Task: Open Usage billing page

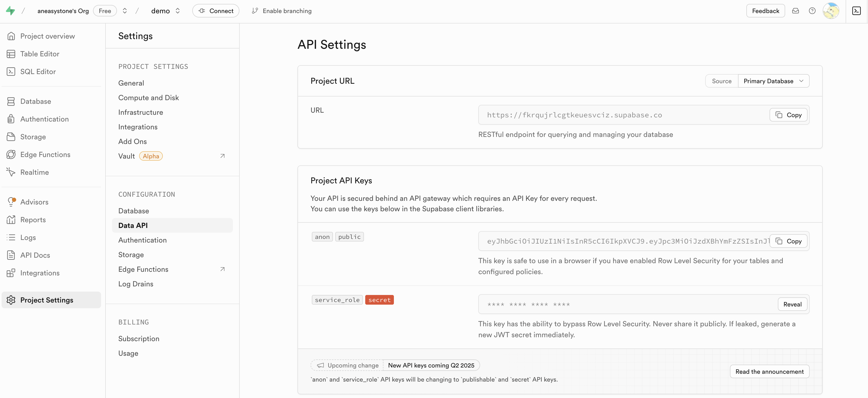Action: 128,353
